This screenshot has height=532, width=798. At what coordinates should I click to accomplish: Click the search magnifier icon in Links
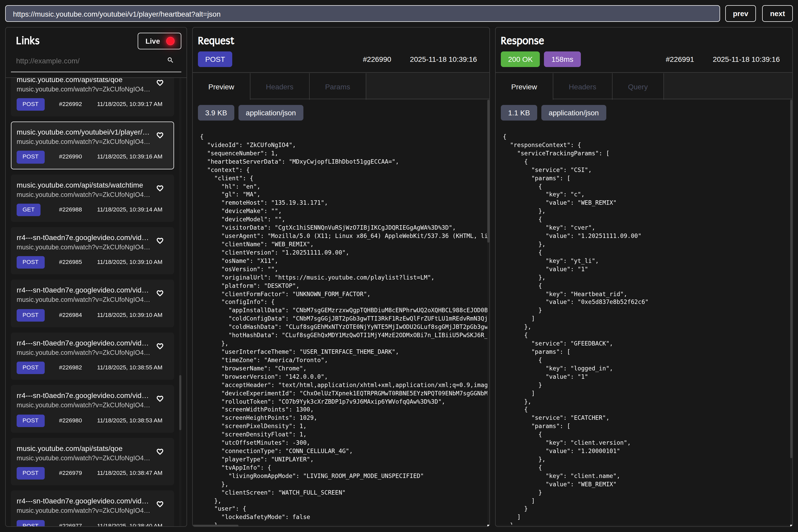(170, 60)
